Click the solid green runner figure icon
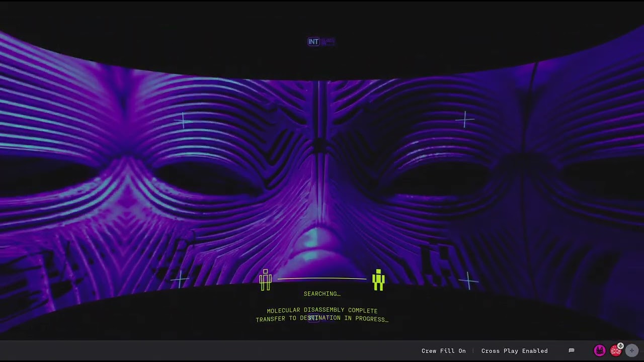This screenshot has width=644, height=362. pos(378,280)
